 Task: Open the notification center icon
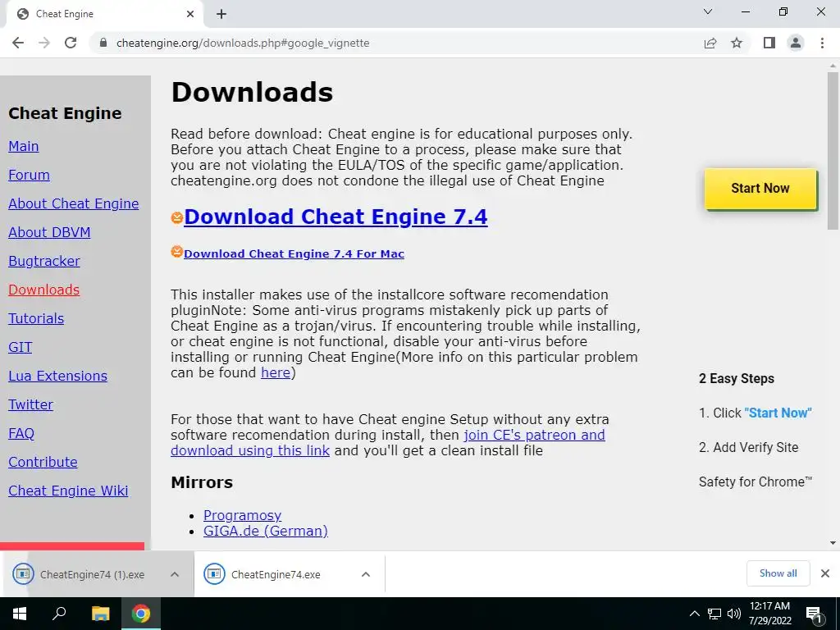tap(815, 614)
